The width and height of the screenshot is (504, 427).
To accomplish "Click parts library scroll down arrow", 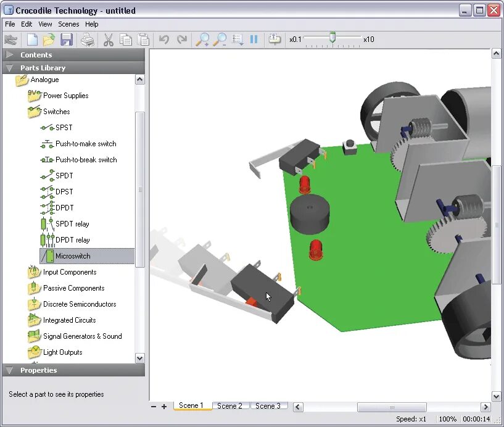I will pyautogui.click(x=140, y=358).
